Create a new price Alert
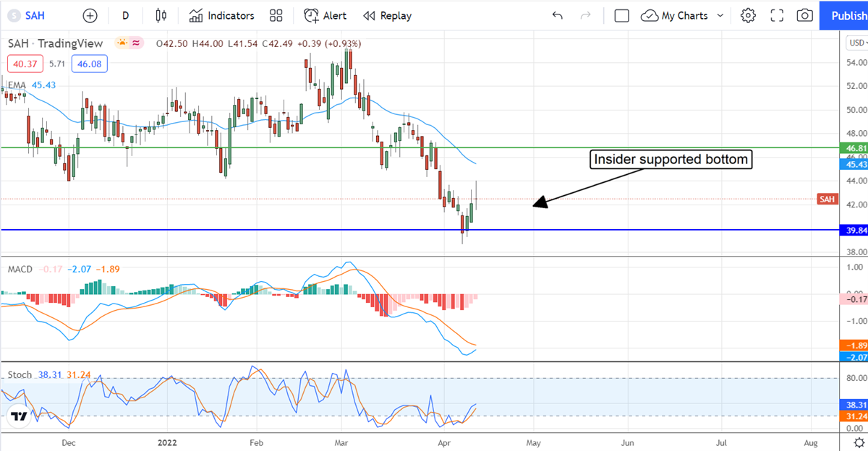This screenshot has height=451, width=868. pyautogui.click(x=325, y=15)
